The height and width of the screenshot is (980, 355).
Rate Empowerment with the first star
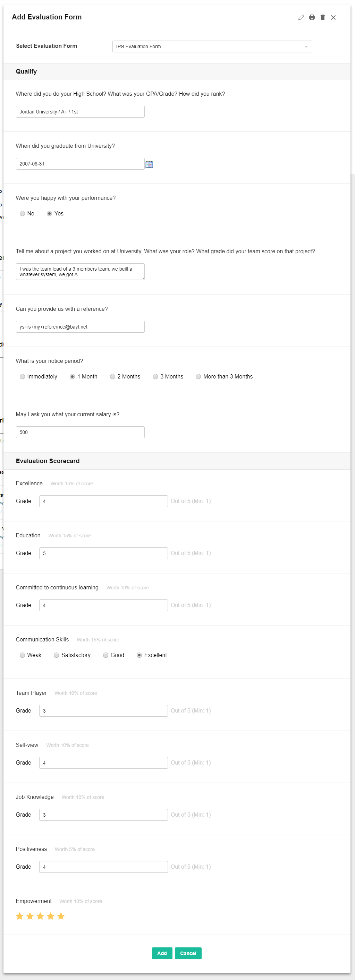pyautogui.click(x=20, y=916)
